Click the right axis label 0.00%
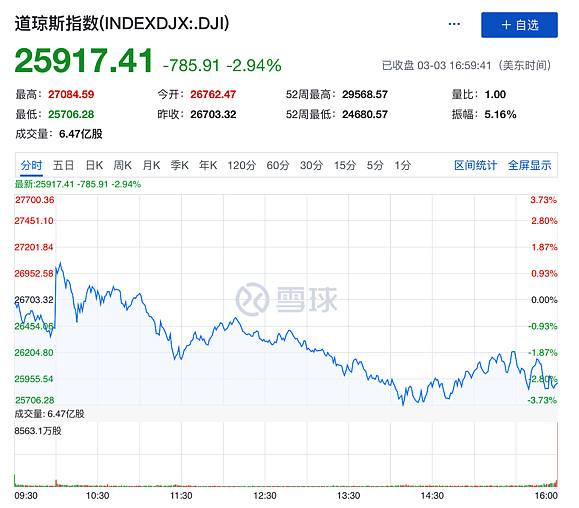The width and height of the screenshot is (579, 508). (x=544, y=300)
